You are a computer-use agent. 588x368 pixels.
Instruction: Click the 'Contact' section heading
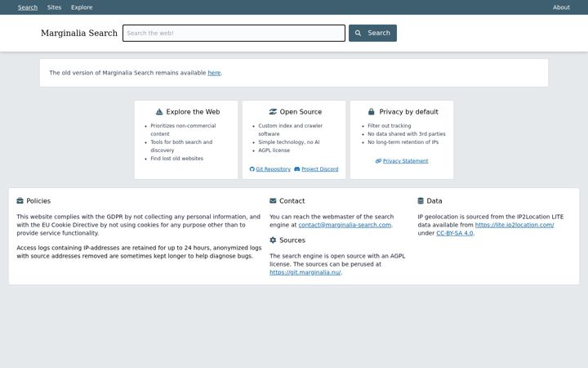click(x=292, y=201)
